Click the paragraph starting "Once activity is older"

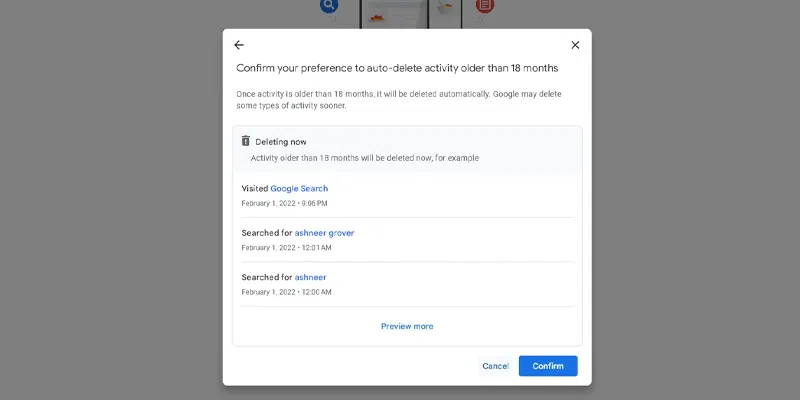(398, 100)
